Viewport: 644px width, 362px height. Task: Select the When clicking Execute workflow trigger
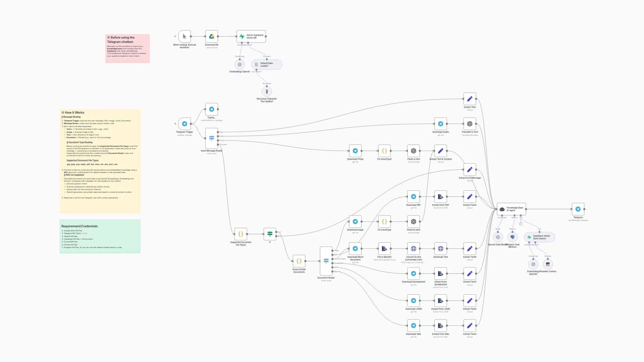pyautogui.click(x=184, y=36)
